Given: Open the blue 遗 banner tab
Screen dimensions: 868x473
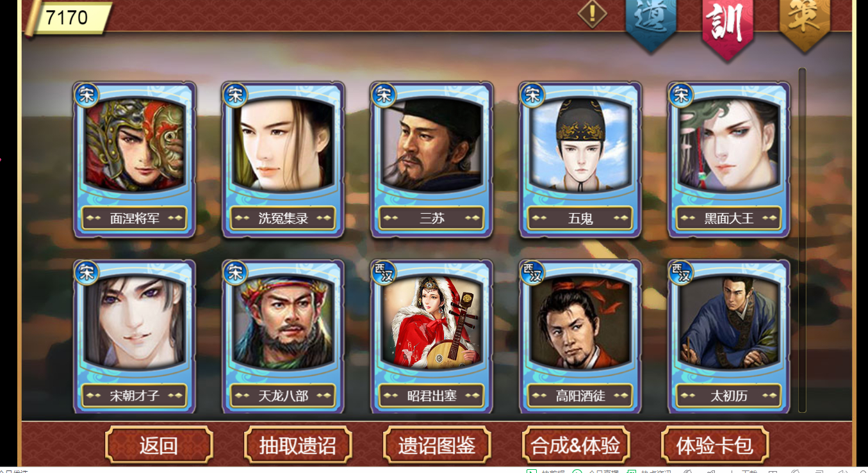Looking at the screenshot, I should pos(650,24).
